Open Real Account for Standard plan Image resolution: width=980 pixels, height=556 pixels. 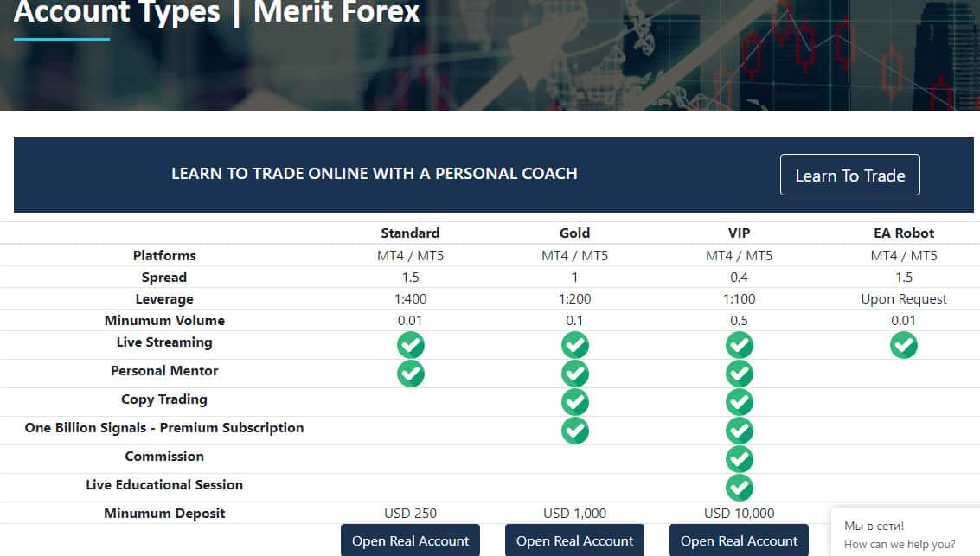pyautogui.click(x=410, y=540)
